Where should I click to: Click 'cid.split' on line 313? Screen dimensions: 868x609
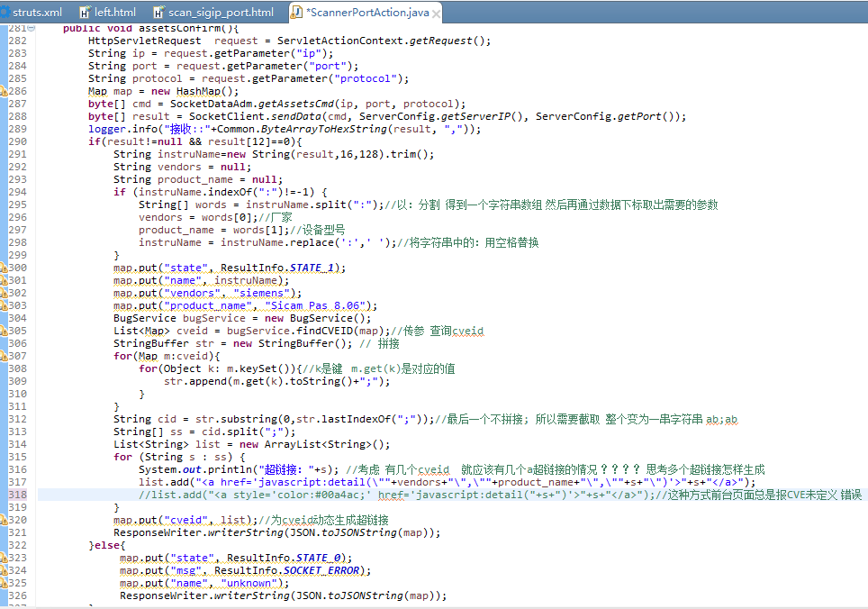[230, 432]
